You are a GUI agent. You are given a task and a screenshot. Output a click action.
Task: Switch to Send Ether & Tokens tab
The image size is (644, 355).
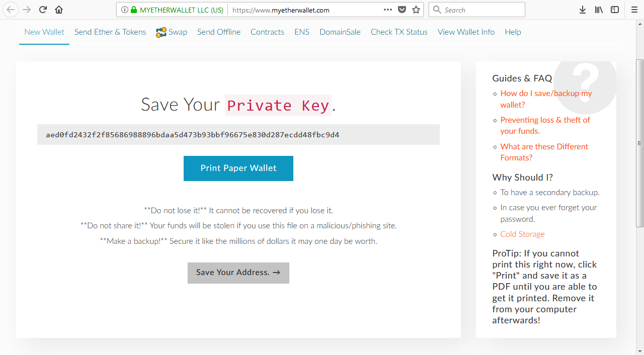pos(110,32)
